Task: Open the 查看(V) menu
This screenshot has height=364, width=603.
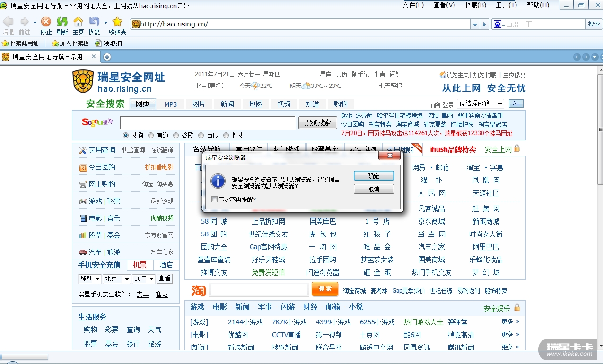Action: tap(444, 5)
